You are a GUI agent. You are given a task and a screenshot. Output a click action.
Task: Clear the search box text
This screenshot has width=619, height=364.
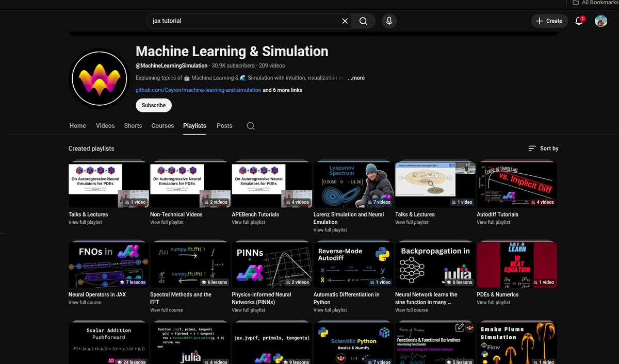coord(345,21)
